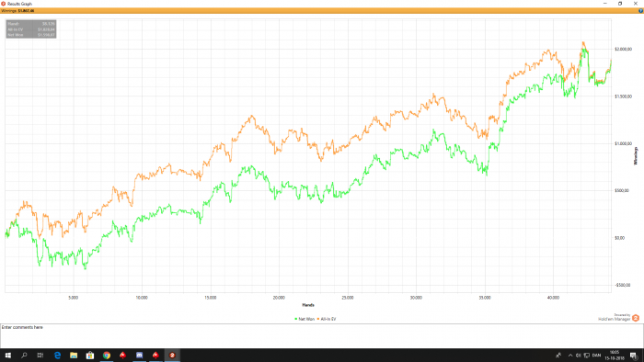Click the $1.000,00 label on the winnings axis
The height and width of the screenshot is (362, 644).
coord(623,143)
